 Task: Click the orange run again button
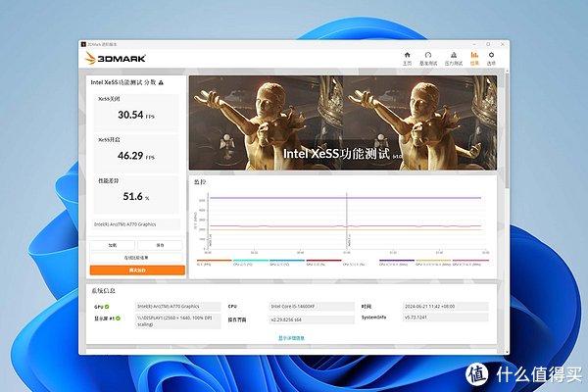[x=137, y=270]
